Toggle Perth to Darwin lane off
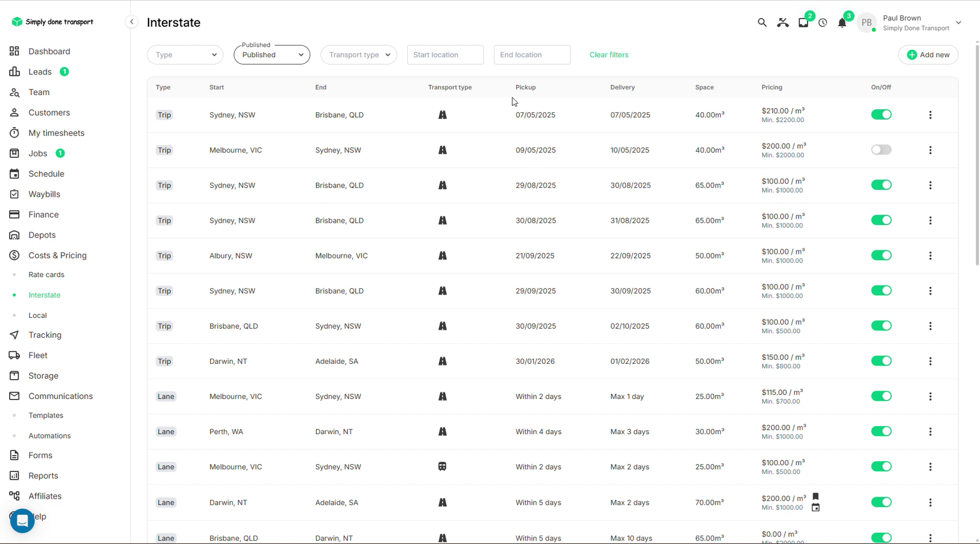Screen dimensions: 980x544 (x=881, y=431)
